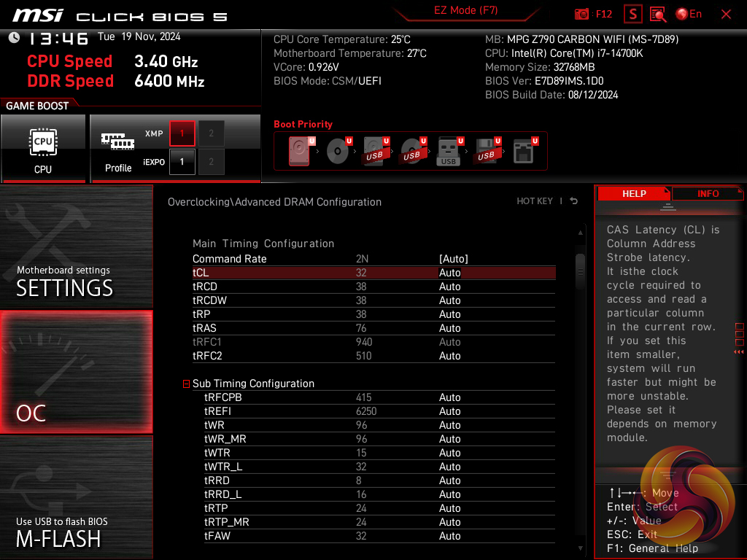747x560 pixels.
Task: Select the tRRD timing row
Action: tap(379, 481)
